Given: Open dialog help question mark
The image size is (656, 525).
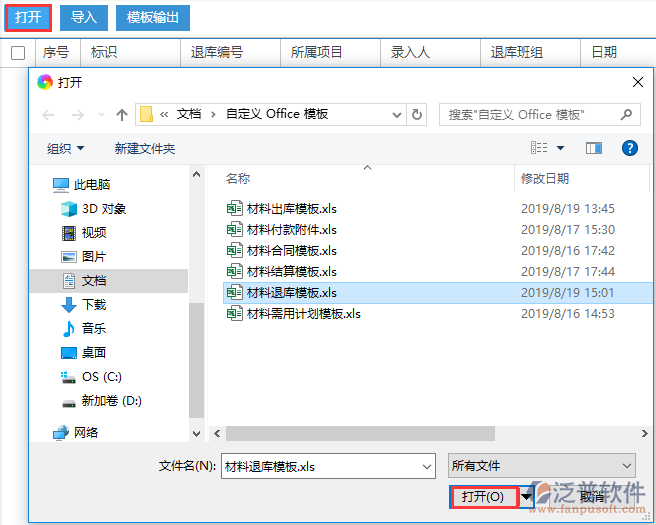Looking at the screenshot, I should click(630, 148).
